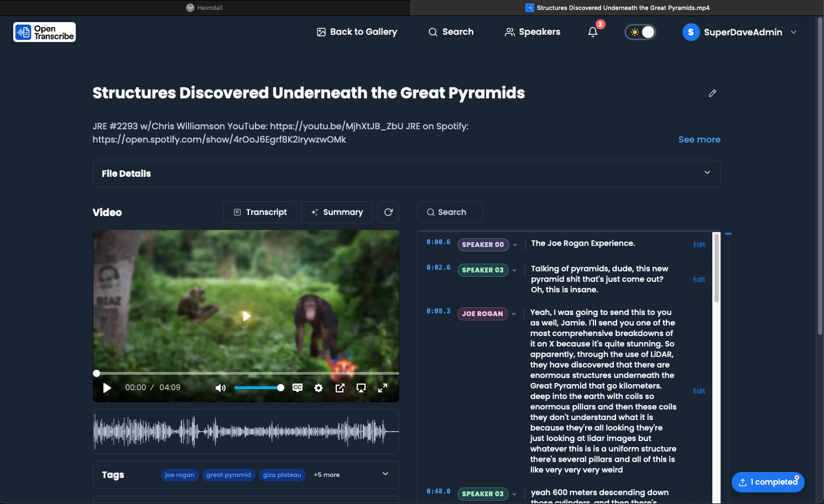824x504 pixels.
Task: Show the +5 more tags
Action: point(327,475)
